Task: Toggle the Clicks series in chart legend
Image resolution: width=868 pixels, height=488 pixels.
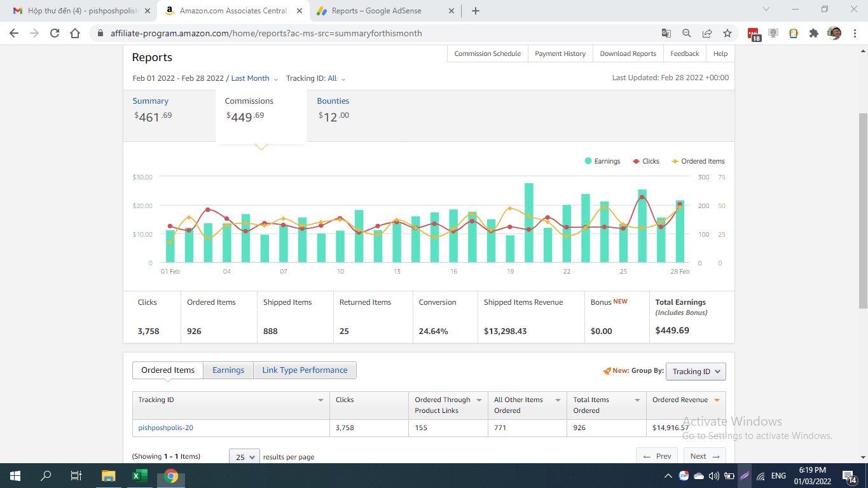Action: point(645,161)
